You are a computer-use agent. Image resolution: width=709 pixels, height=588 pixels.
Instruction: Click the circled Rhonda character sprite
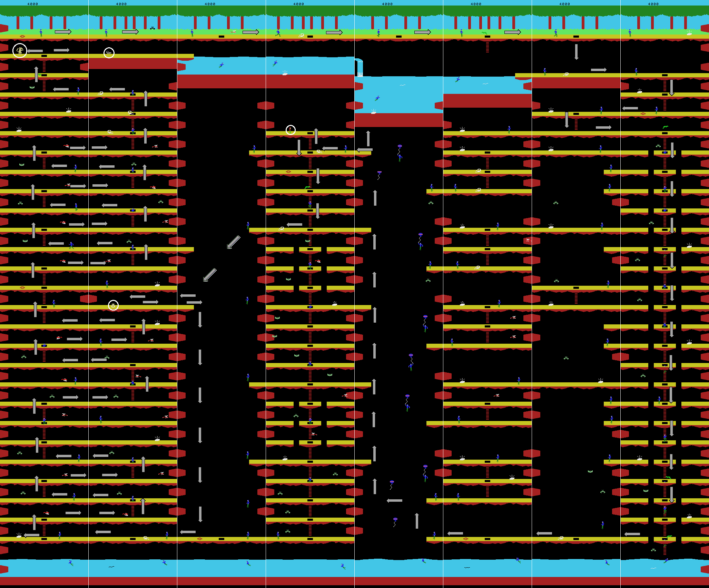[291, 130]
